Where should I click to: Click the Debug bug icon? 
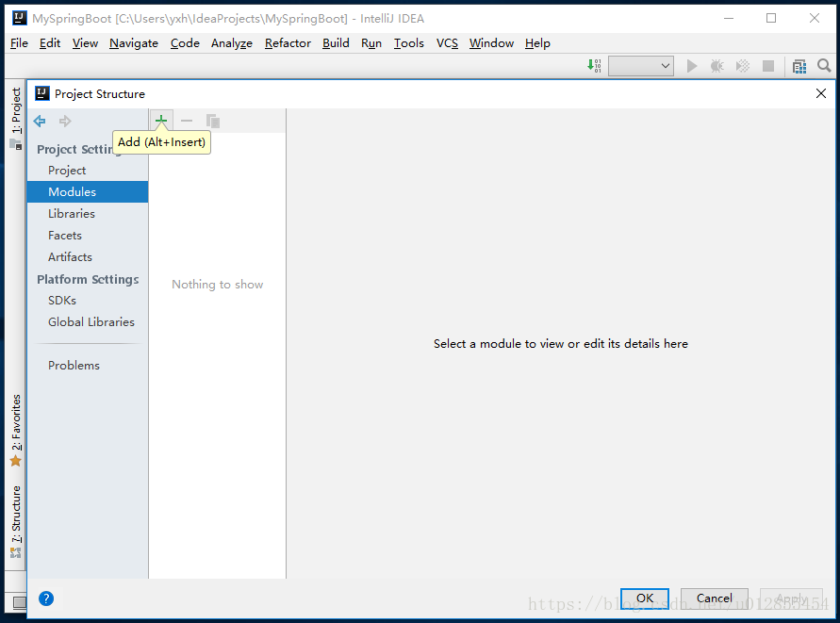pos(716,66)
